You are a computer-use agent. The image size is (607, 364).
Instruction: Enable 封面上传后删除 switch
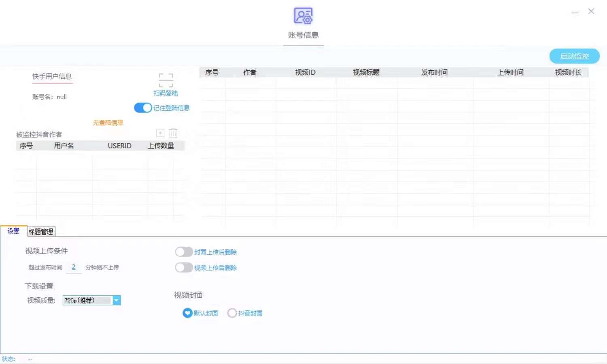click(x=184, y=252)
